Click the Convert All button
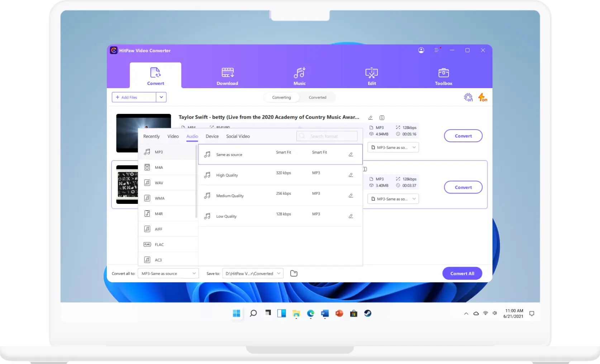This screenshot has height=364, width=600. (462, 273)
